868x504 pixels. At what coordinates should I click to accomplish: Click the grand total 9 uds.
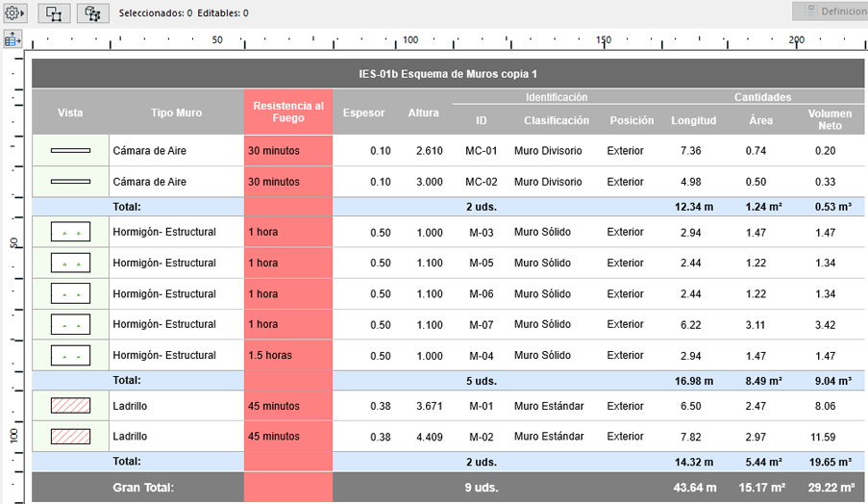pyautogui.click(x=481, y=488)
